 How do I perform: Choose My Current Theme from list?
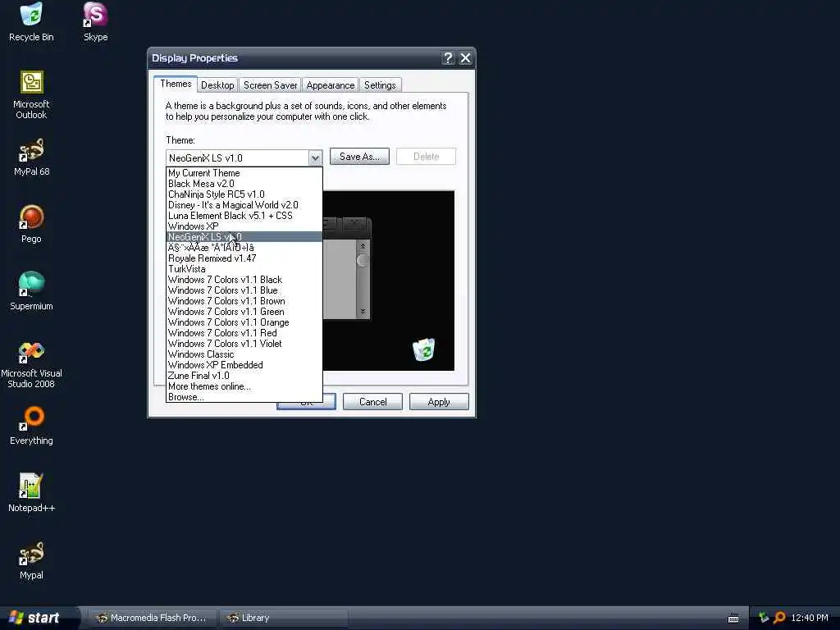coord(244,173)
